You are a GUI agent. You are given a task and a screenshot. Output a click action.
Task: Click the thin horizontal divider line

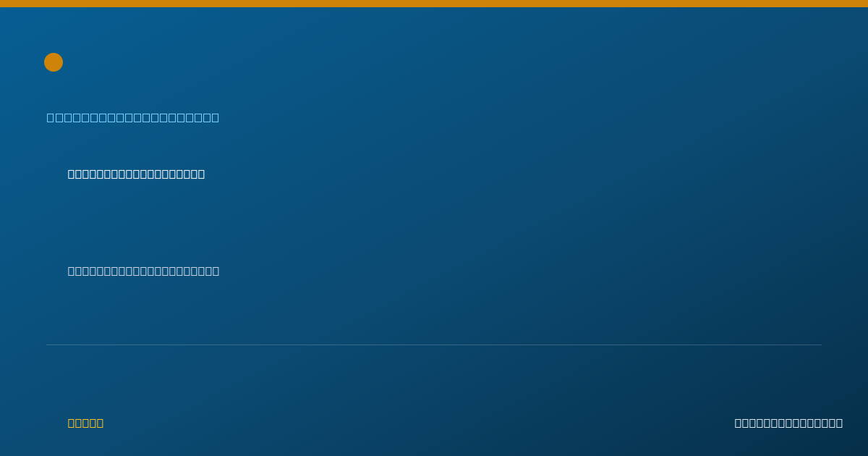tap(434, 345)
